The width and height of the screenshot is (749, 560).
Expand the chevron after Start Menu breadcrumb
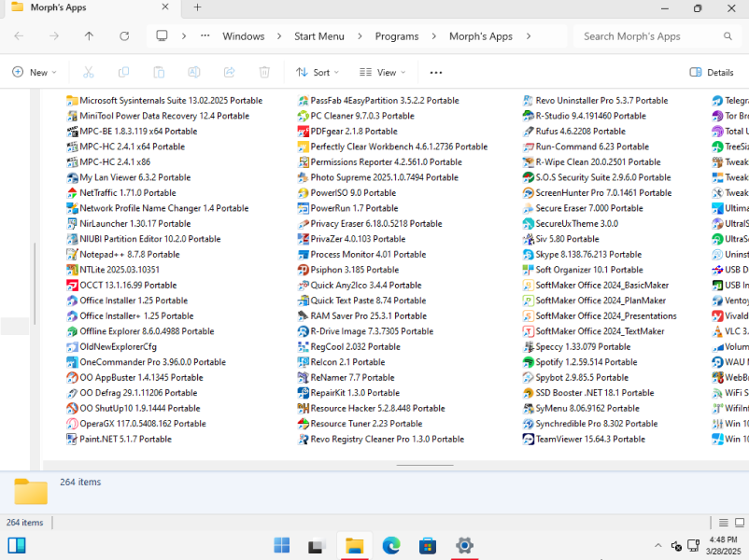(x=360, y=36)
